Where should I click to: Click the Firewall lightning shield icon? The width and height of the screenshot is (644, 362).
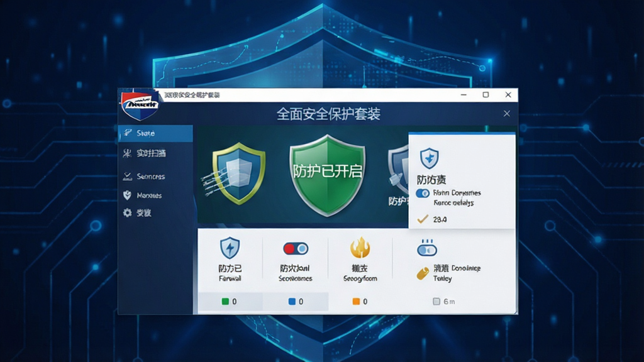230,248
